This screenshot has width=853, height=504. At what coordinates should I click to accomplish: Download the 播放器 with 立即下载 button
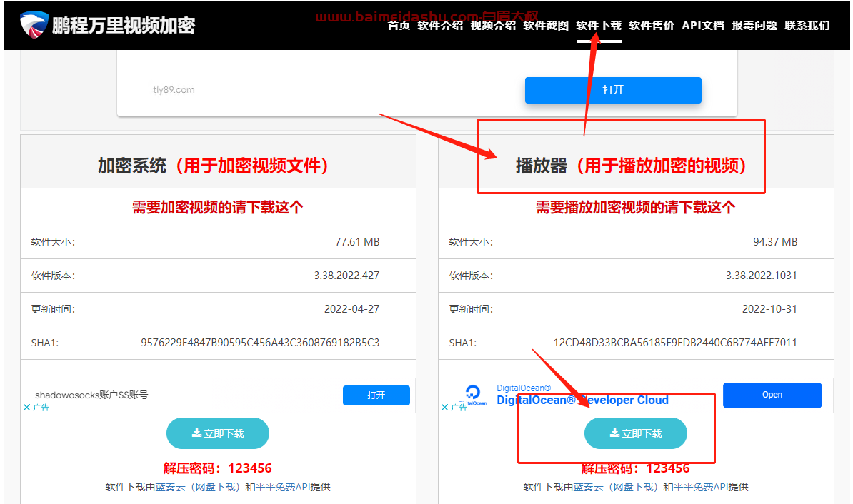tap(636, 433)
